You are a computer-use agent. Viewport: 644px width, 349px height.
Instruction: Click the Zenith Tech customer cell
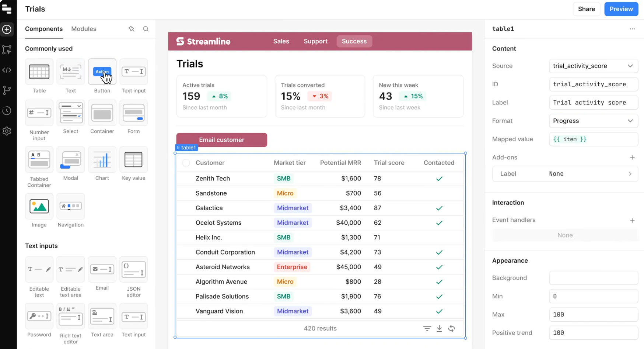[213, 179]
